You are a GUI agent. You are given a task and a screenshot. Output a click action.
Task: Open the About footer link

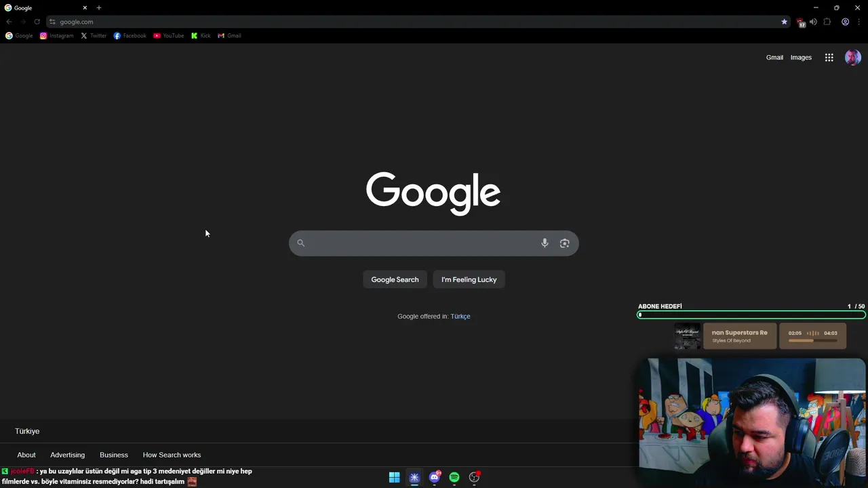(26, 455)
